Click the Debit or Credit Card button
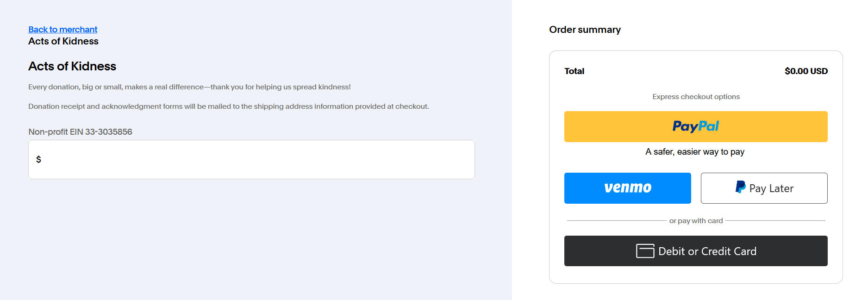Viewport: 868px width, 300px height. coord(695,251)
